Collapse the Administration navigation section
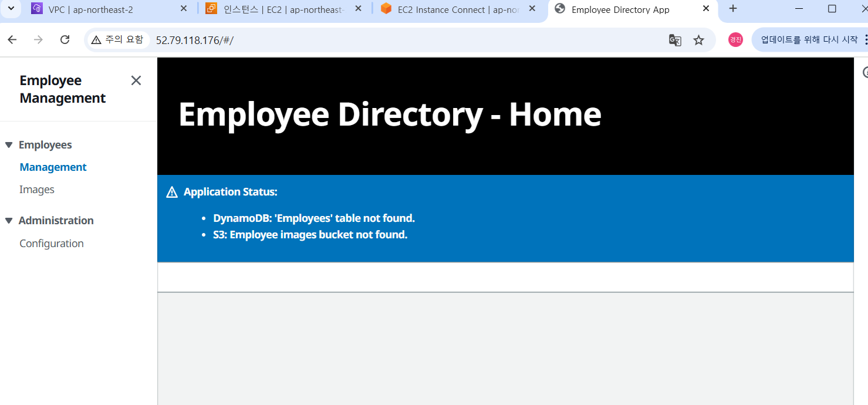The width and height of the screenshot is (868, 405). 8,221
